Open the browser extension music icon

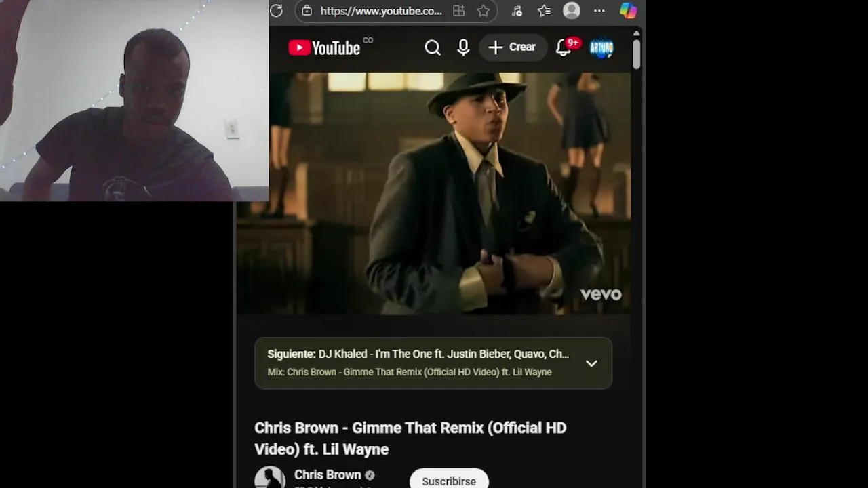tap(517, 11)
